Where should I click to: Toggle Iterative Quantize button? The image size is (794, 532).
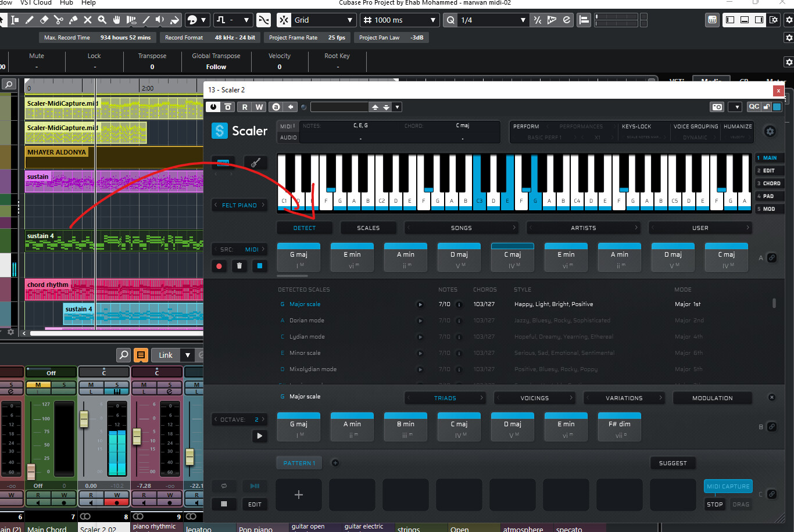[537, 20]
